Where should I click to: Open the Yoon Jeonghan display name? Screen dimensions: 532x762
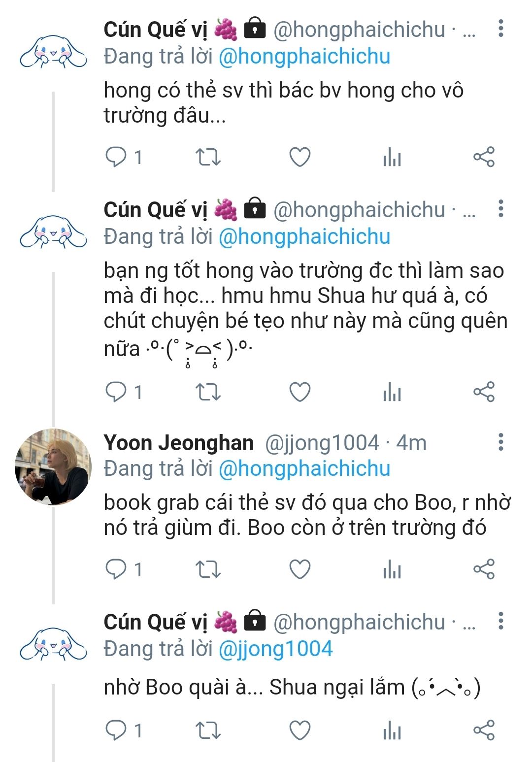pos(178,443)
